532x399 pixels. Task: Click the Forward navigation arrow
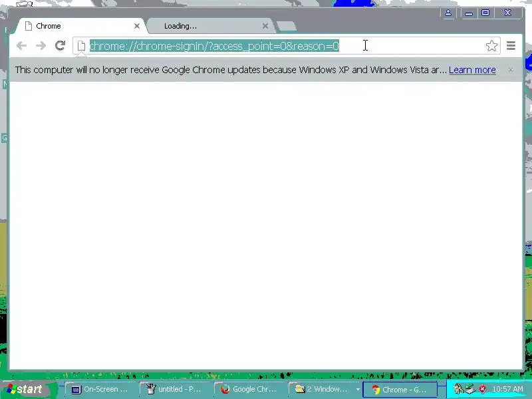tap(41, 46)
